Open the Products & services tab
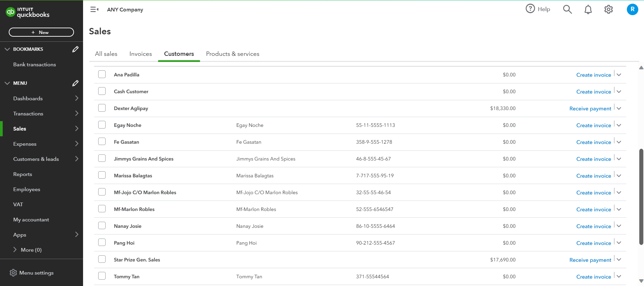This screenshot has width=644, height=286. click(x=233, y=54)
